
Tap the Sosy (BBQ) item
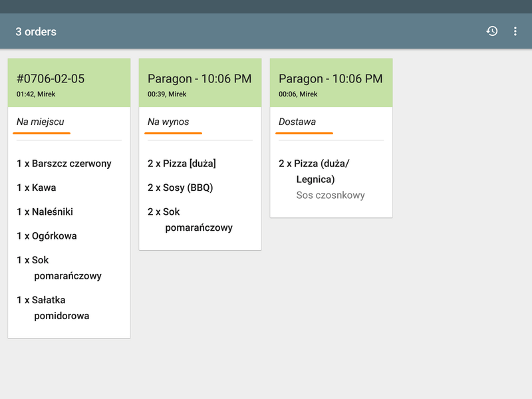[180, 188]
